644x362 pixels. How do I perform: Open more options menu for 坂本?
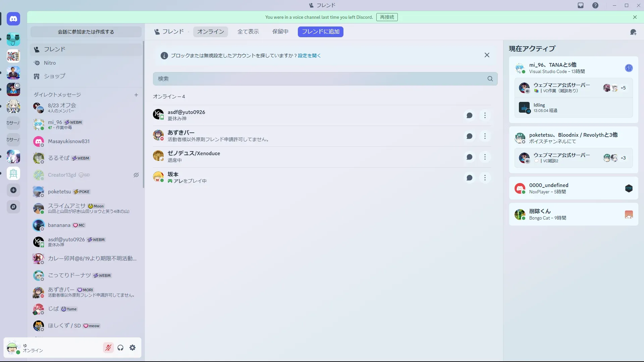coord(485,178)
